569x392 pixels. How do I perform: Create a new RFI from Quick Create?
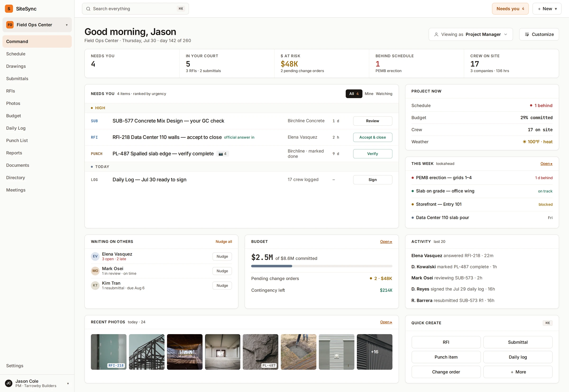pyautogui.click(x=446, y=342)
